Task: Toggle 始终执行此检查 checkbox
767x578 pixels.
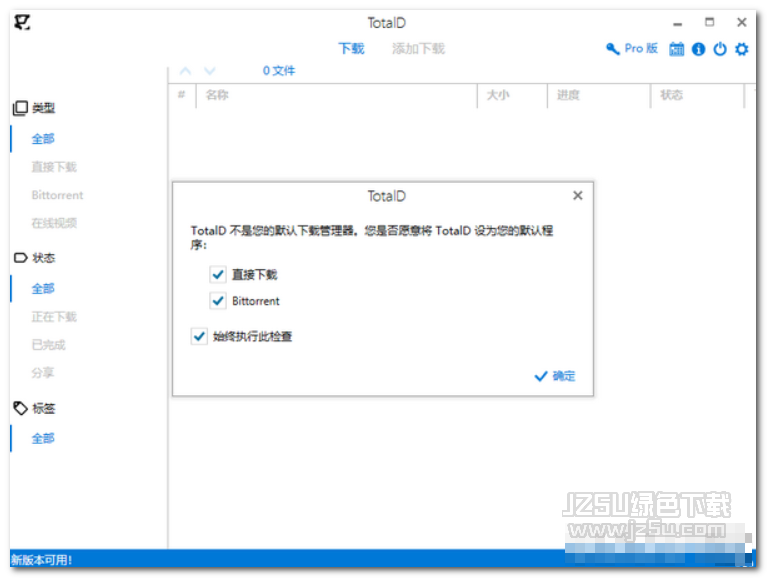Action: click(x=199, y=336)
